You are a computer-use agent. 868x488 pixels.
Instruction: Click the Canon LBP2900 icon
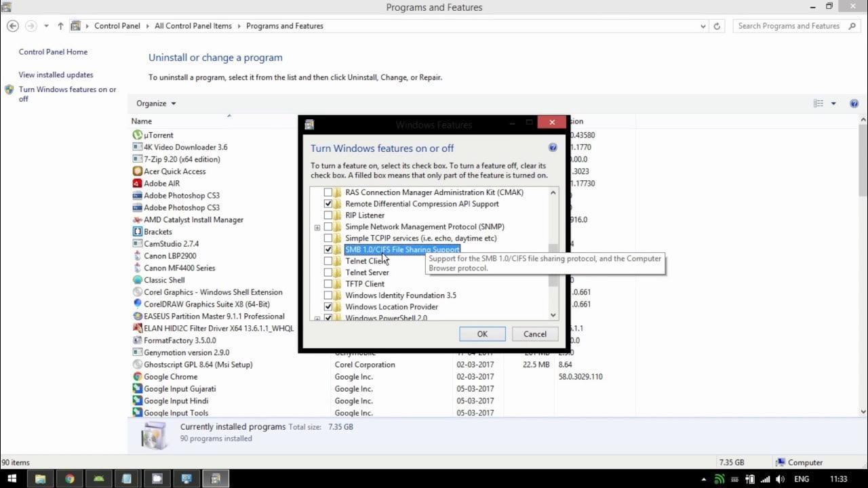tap(138, 256)
